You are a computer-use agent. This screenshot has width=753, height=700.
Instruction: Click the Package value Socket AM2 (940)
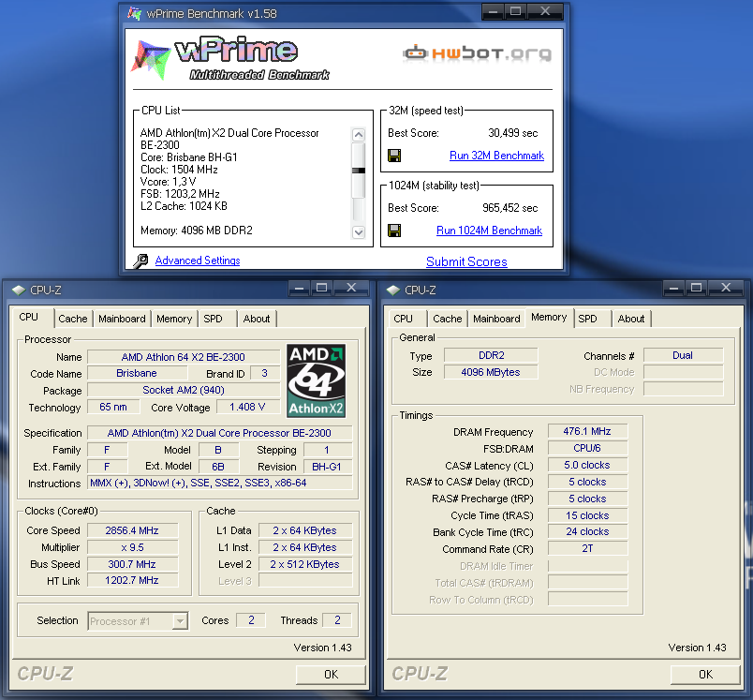[184, 390]
